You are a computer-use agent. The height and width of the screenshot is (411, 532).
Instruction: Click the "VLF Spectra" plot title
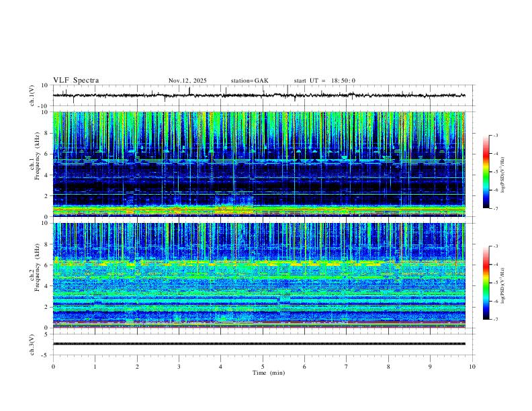[76, 81]
